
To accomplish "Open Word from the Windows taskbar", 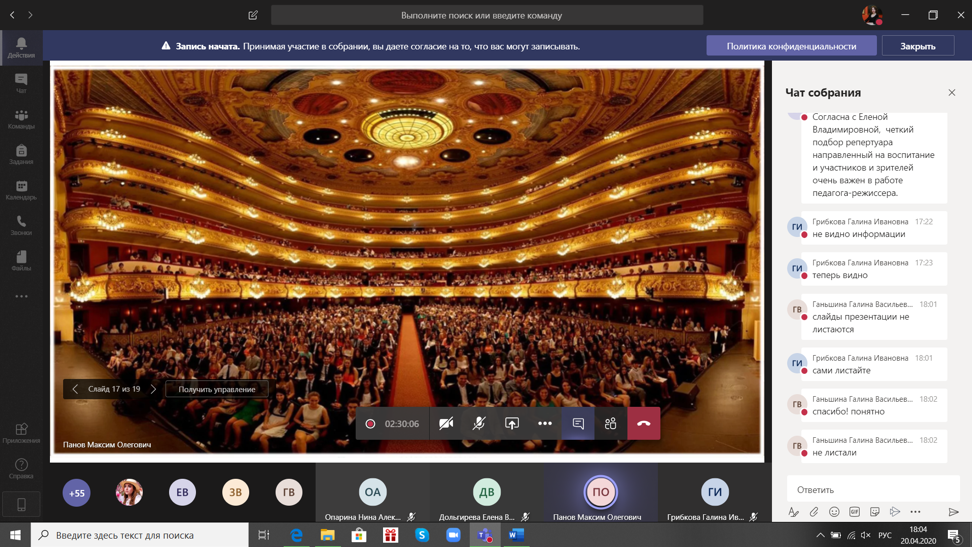I will 516,535.
